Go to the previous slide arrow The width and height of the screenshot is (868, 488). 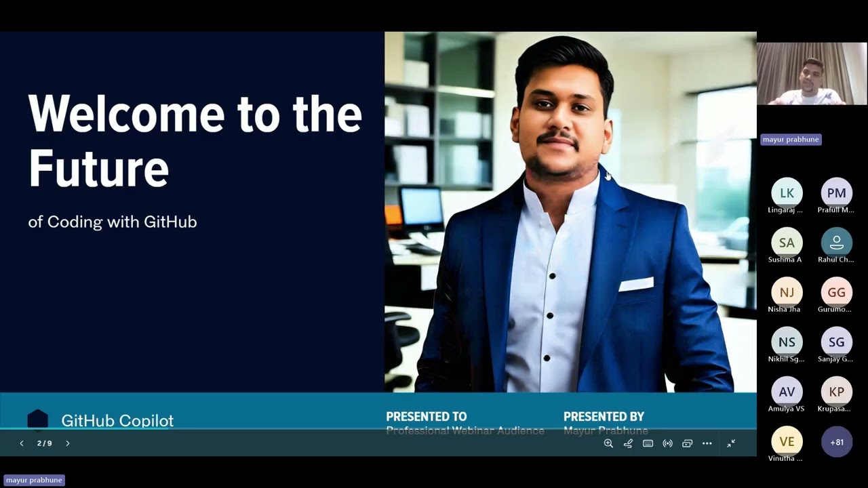click(22, 443)
